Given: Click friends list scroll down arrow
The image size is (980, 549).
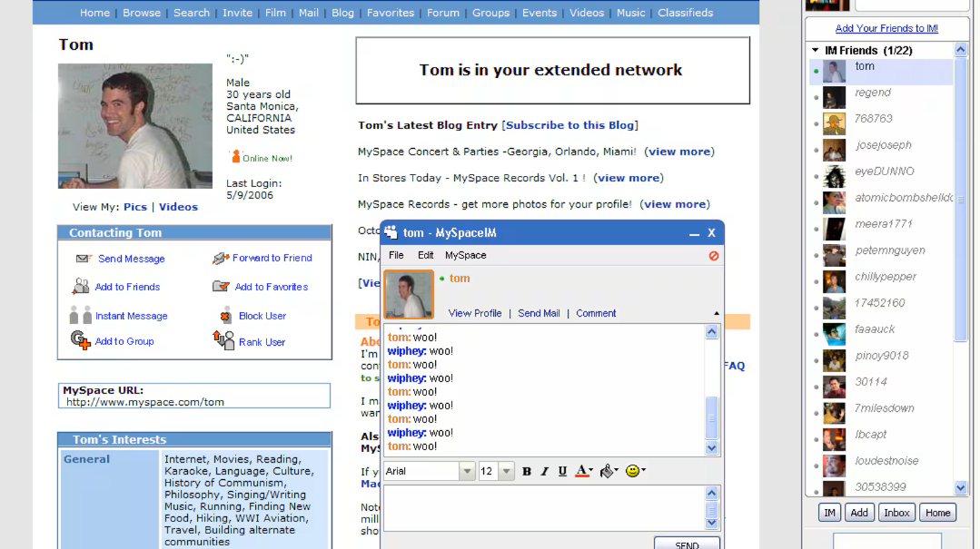Looking at the screenshot, I should [x=961, y=488].
